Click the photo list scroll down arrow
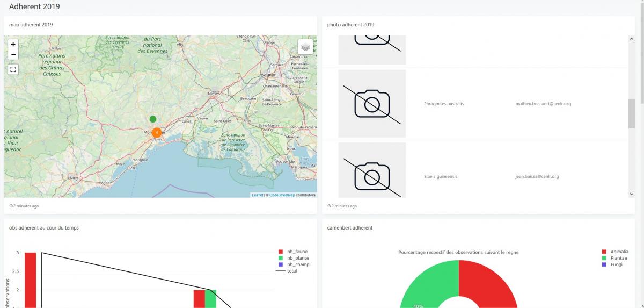 632,194
